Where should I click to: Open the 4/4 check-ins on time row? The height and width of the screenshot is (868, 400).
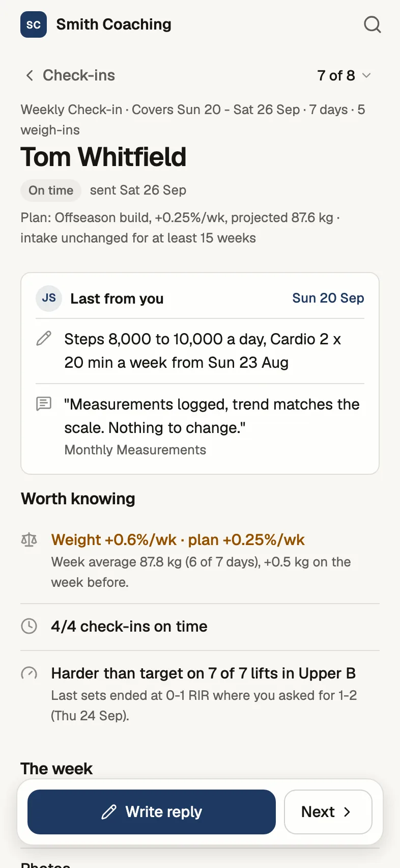click(x=200, y=627)
